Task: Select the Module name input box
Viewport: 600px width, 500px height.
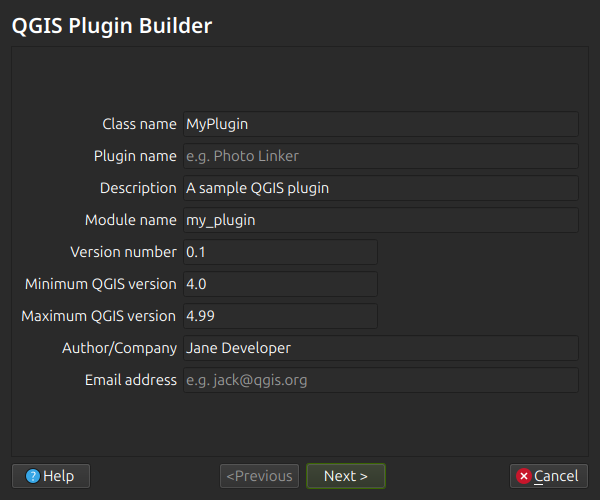Action: pos(381,220)
